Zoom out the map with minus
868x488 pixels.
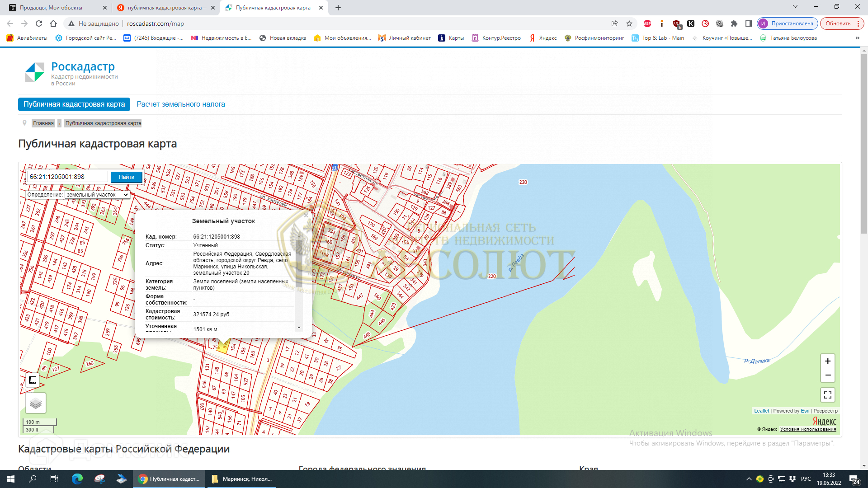click(x=827, y=375)
